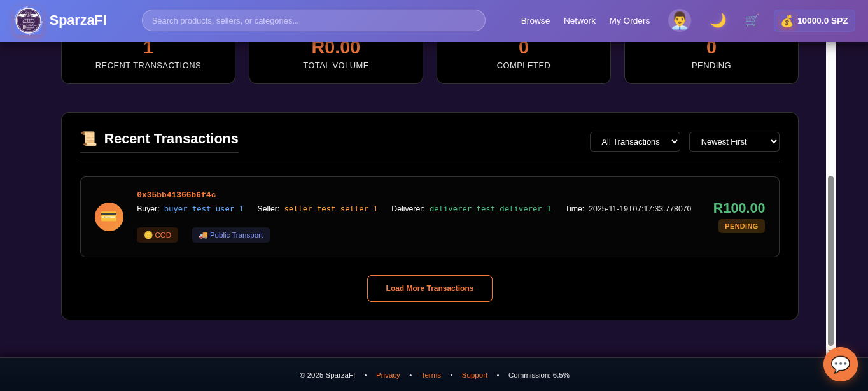Click the orange credit card transaction icon
The width and height of the screenshot is (868, 391).
(109, 217)
